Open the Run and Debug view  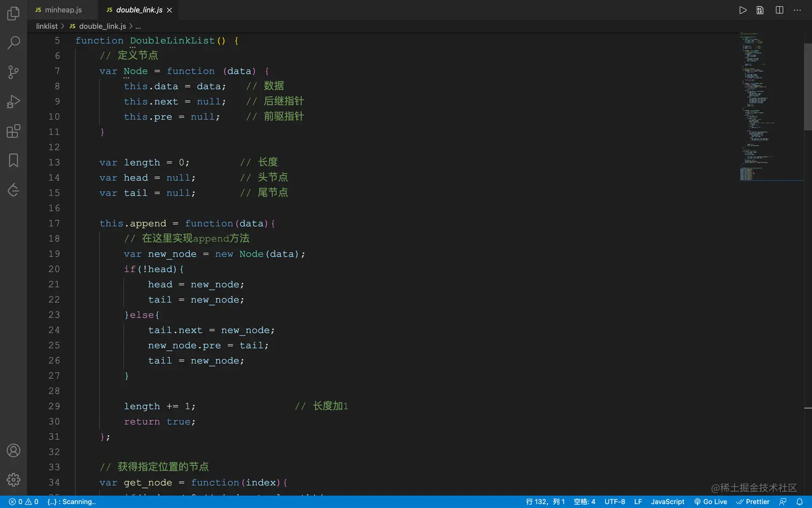(x=13, y=102)
